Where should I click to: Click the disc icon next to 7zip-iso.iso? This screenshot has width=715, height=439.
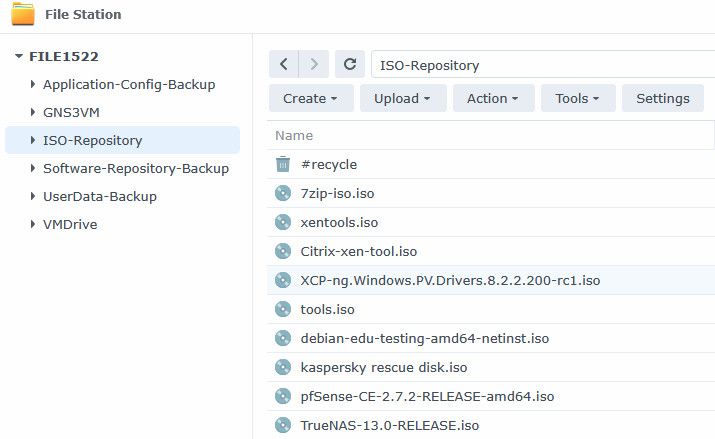click(x=283, y=193)
